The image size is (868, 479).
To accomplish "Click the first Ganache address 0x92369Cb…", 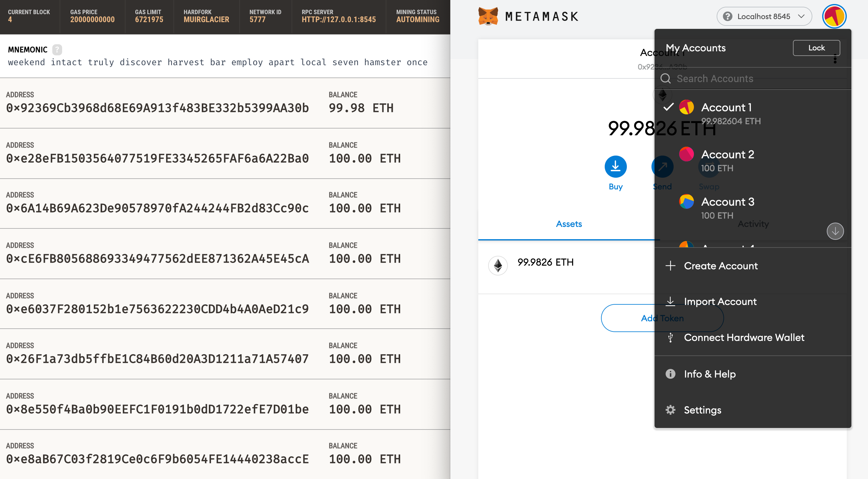I will pyautogui.click(x=157, y=108).
